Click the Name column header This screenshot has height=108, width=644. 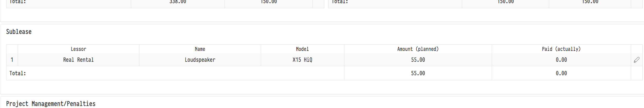pos(200,49)
